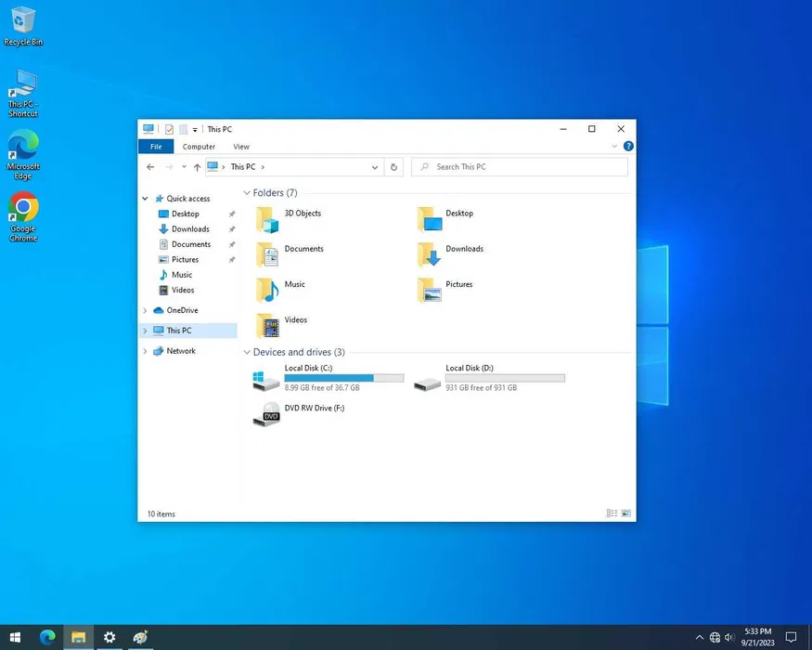Select the Google Chrome desktop shortcut
Viewport: 812px width, 650px height.
tap(23, 216)
